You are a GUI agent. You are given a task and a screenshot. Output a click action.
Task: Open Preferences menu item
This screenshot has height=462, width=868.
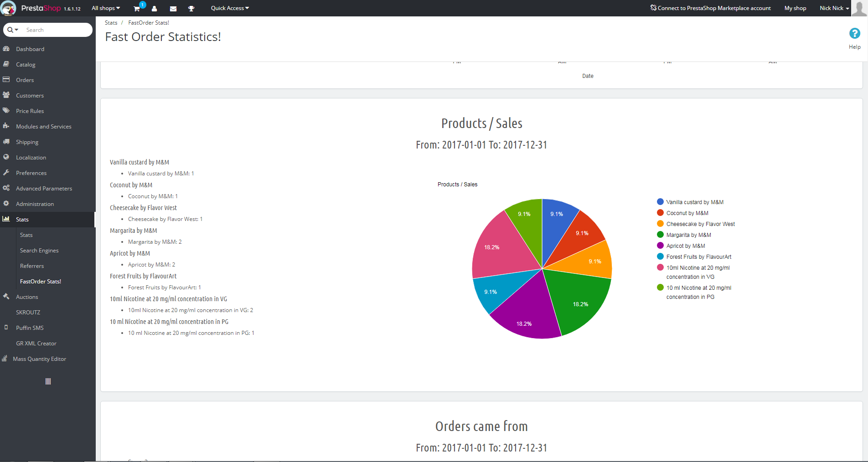[x=31, y=173]
